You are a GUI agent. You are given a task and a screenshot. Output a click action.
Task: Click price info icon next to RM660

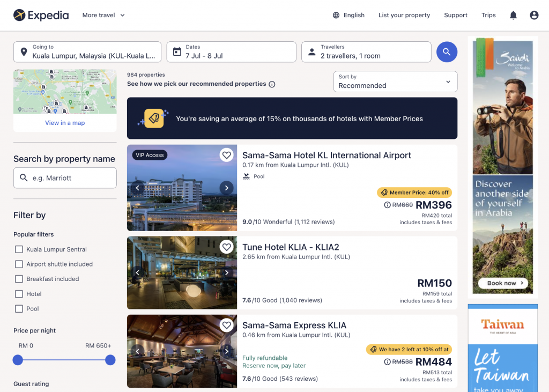(387, 205)
